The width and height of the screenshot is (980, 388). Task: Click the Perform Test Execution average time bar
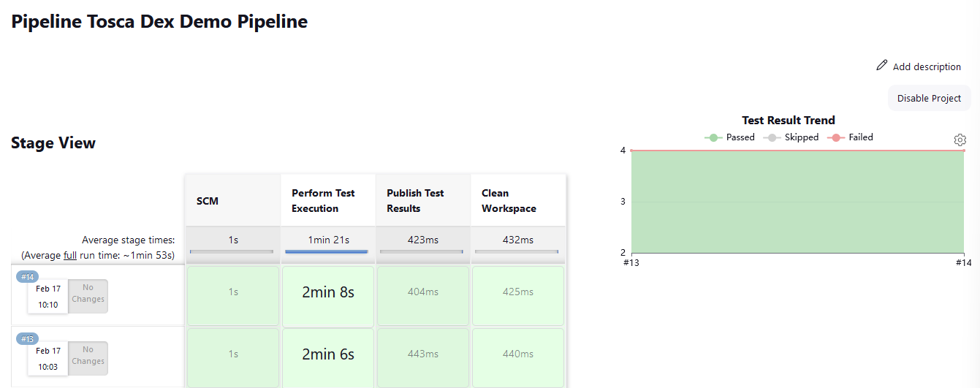[327, 251]
